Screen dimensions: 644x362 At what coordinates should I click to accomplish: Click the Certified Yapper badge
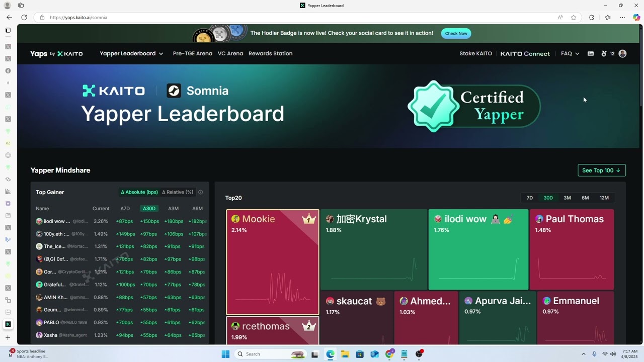pyautogui.click(x=473, y=106)
